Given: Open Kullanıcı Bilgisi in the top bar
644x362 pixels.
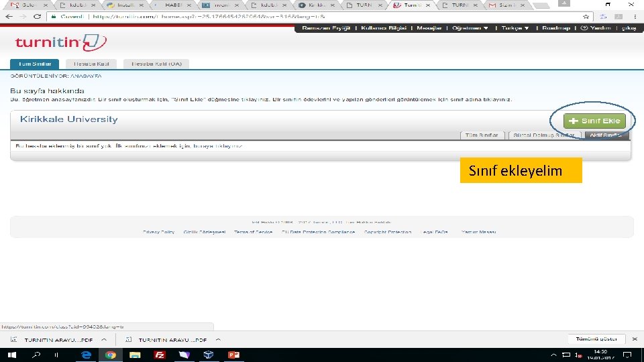Looking at the screenshot, I should coord(384,28).
